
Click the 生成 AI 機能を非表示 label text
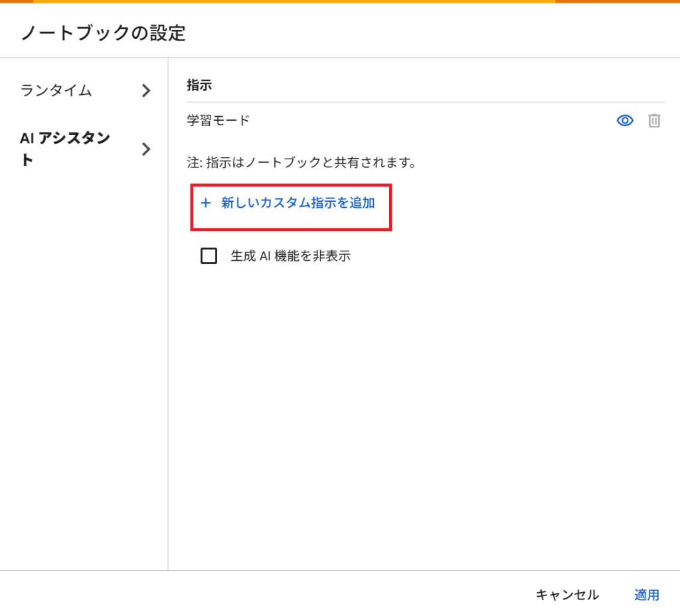291,256
